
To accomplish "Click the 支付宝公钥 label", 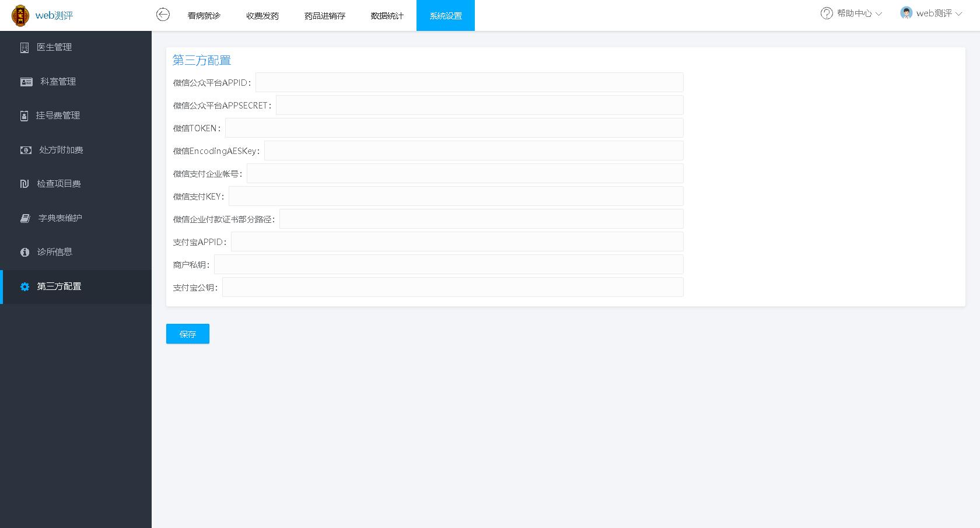I will (x=195, y=288).
